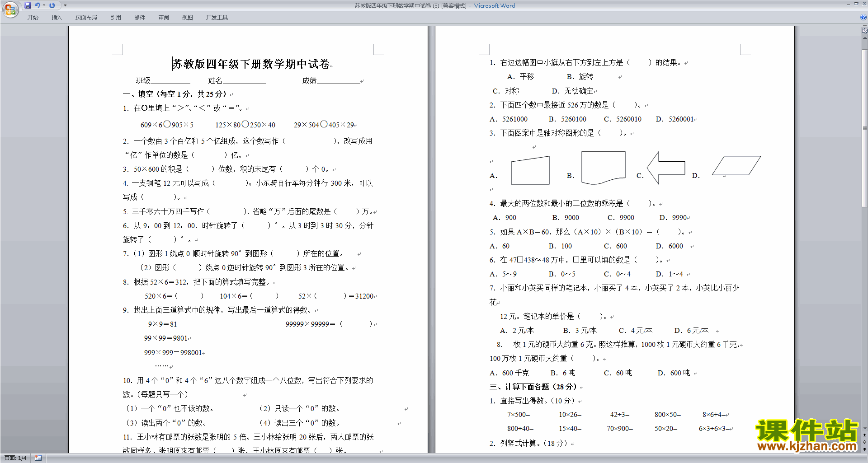868x463 pixels.
Task: Click the blue Help question mark icon
Action: click(x=863, y=17)
